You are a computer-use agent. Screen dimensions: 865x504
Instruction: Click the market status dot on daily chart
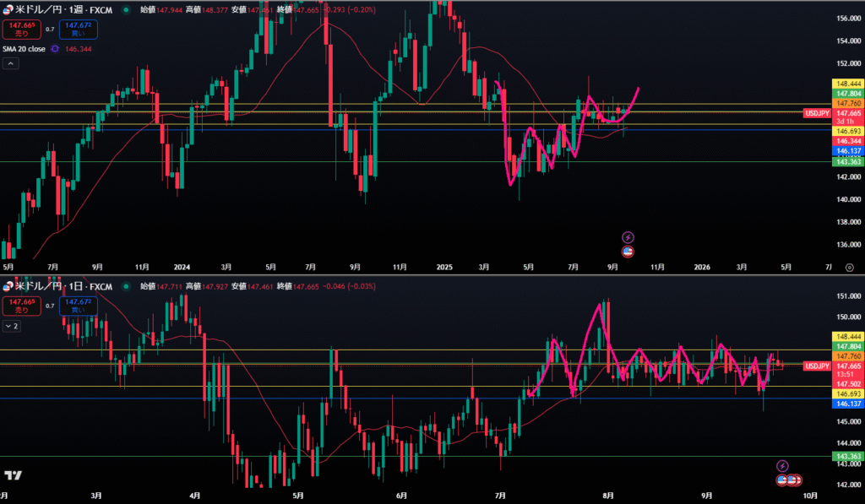[x=126, y=286]
